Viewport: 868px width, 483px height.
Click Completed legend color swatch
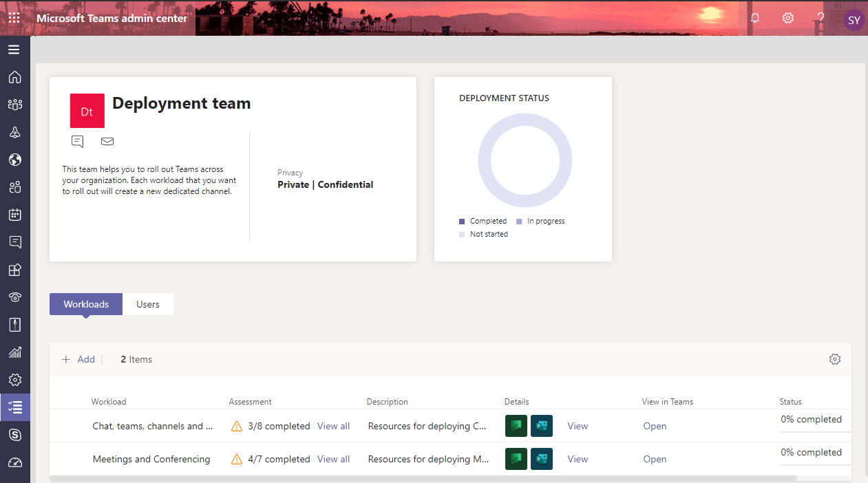click(462, 222)
